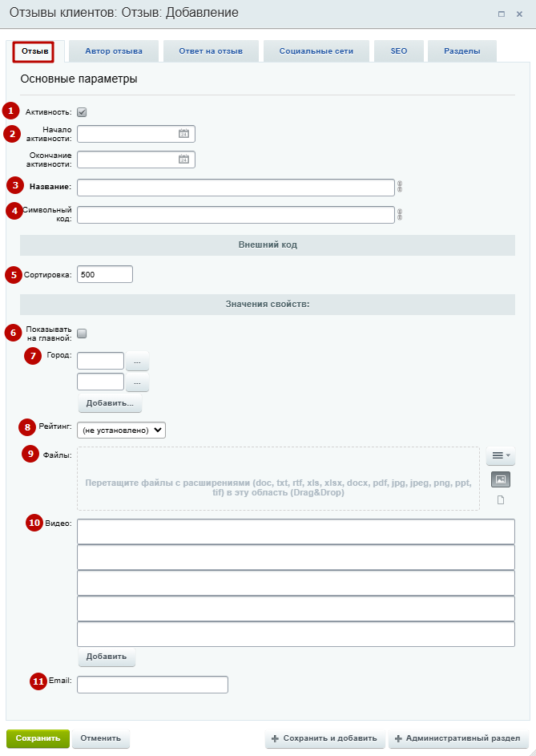Open calendar for Окончание активности date
This screenshot has width=536, height=756.
coord(183,159)
